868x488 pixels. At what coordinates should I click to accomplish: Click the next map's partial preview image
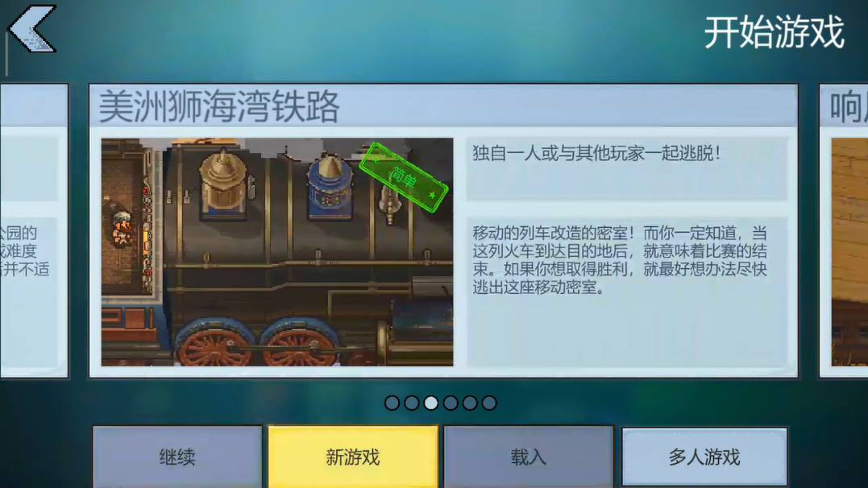[x=849, y=252]
